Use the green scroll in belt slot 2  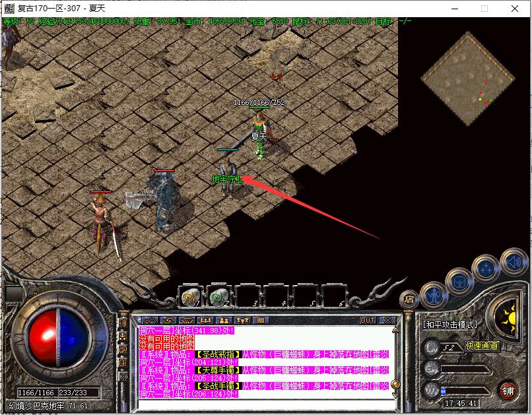click(219, 298)
